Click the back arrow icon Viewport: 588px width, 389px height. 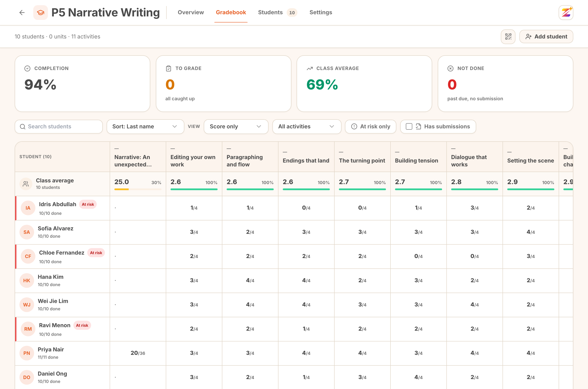tap(22, 12)
